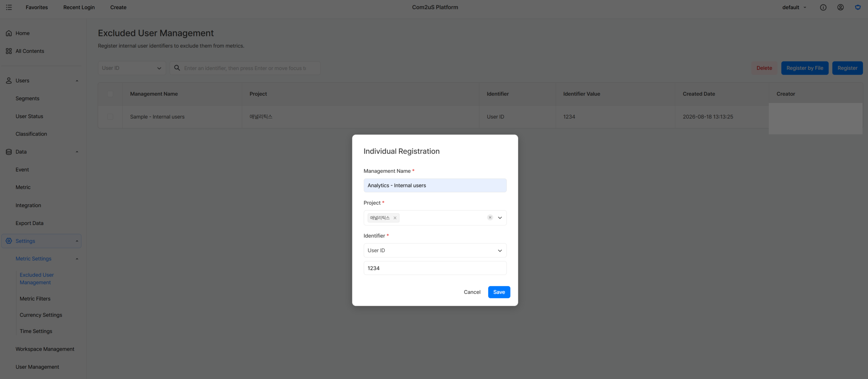Viewport: 868px width, 379px height.
Task: Open Export Data
Action: (x=29, y=223)
